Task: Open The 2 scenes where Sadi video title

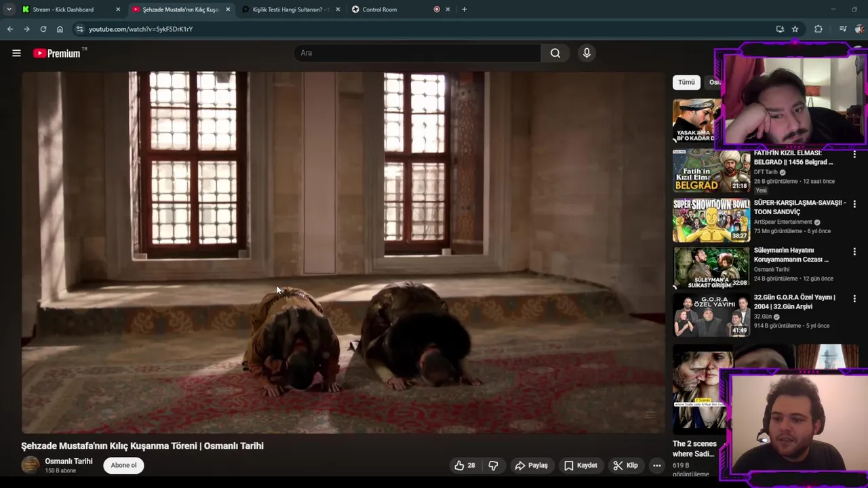Action: pyautogui.click(x=694, y=449)
